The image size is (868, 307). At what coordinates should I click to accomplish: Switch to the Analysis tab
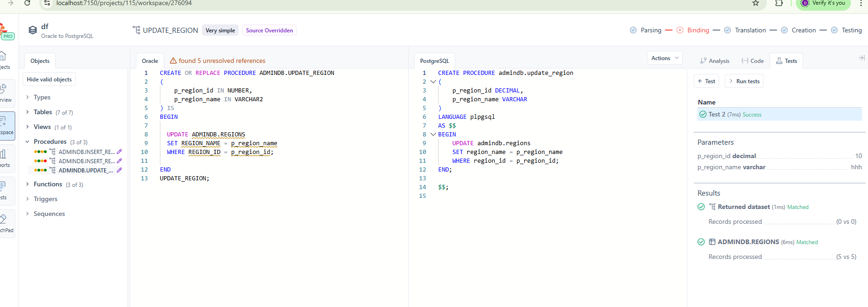tap(715, 61)
